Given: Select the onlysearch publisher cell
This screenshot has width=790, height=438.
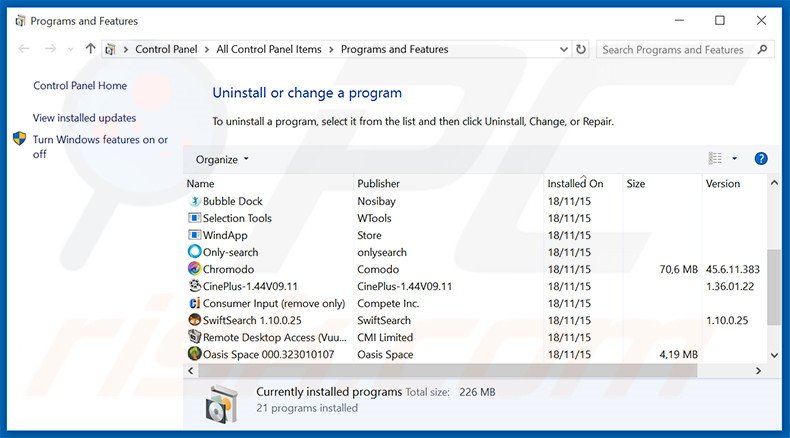Looking at the screenshot, I should point(382,252).
